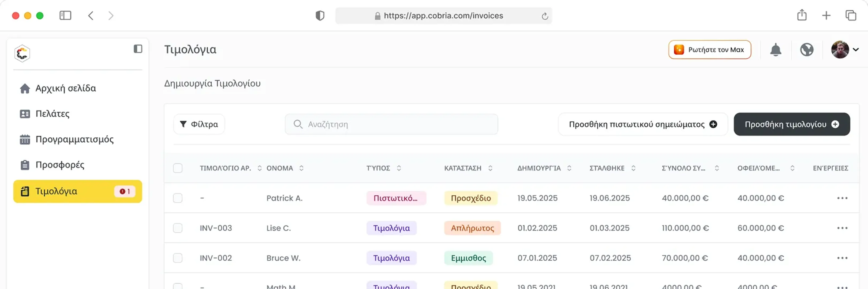This screenshot has height=289, width=868.
Task: Click the alert badge on Τιμολόγια
Action: pos(125,191)
